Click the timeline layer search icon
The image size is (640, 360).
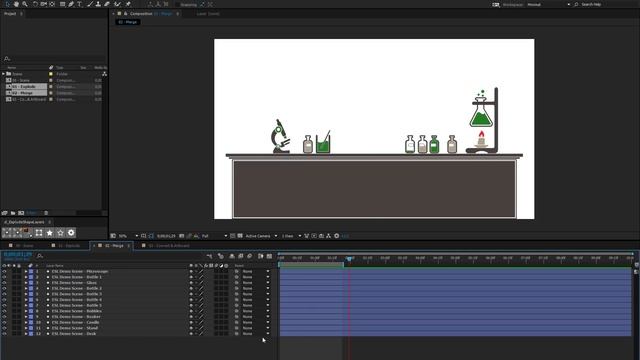click(x=40, y=256)
